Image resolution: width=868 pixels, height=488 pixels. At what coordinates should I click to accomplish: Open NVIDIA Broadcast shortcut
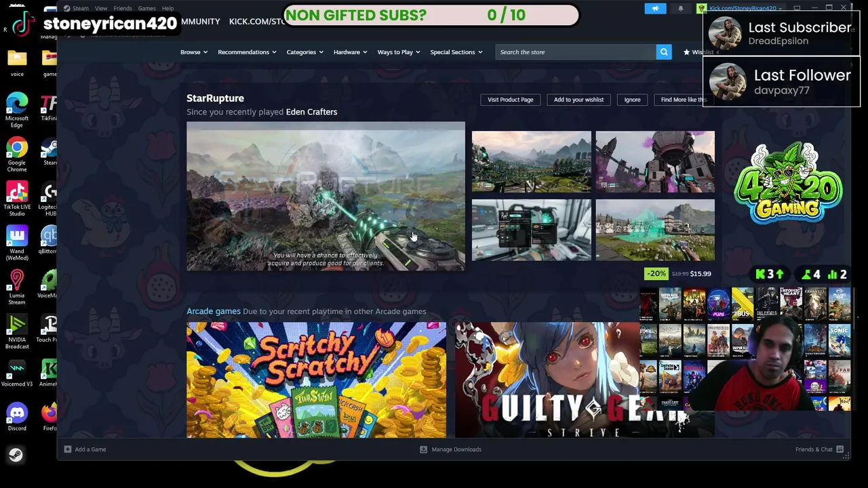[17, 331]
